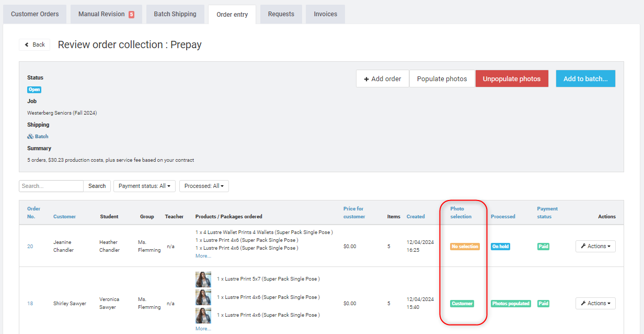The width and height of the screenshot is (644, 334).
Task: Click the Customer photo selection badge
Action: click(462, 303)
